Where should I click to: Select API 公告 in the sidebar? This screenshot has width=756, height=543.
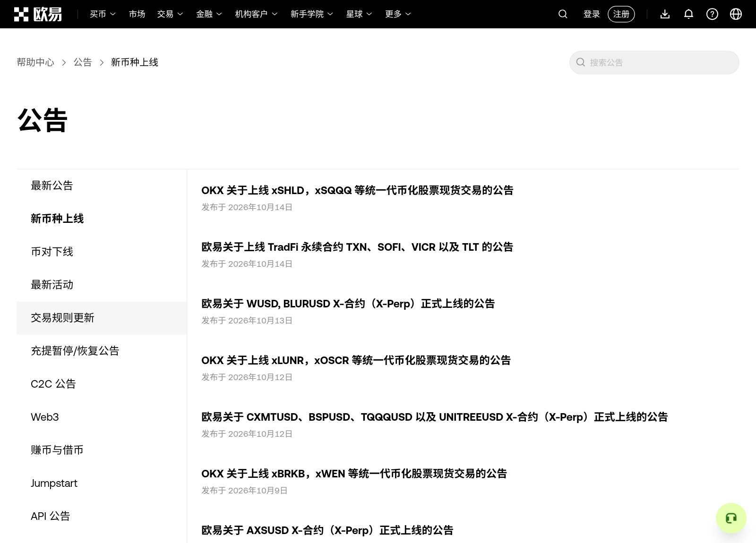tap(102, 516)
